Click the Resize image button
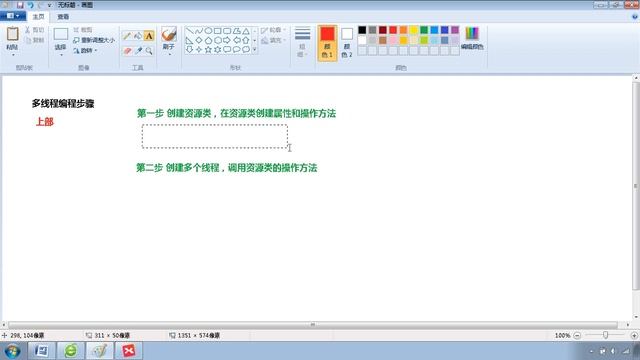Screen dimensions: 640x360 tap(94, 40)
